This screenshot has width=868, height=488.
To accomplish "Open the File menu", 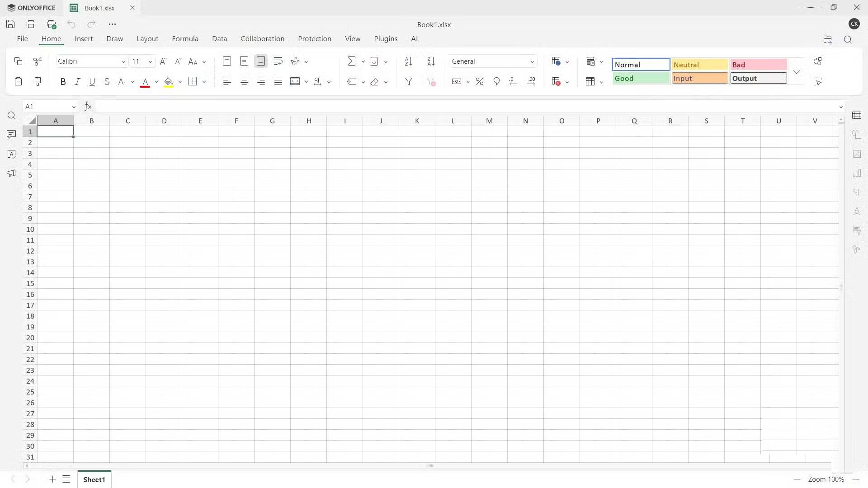I will (22, 39).
